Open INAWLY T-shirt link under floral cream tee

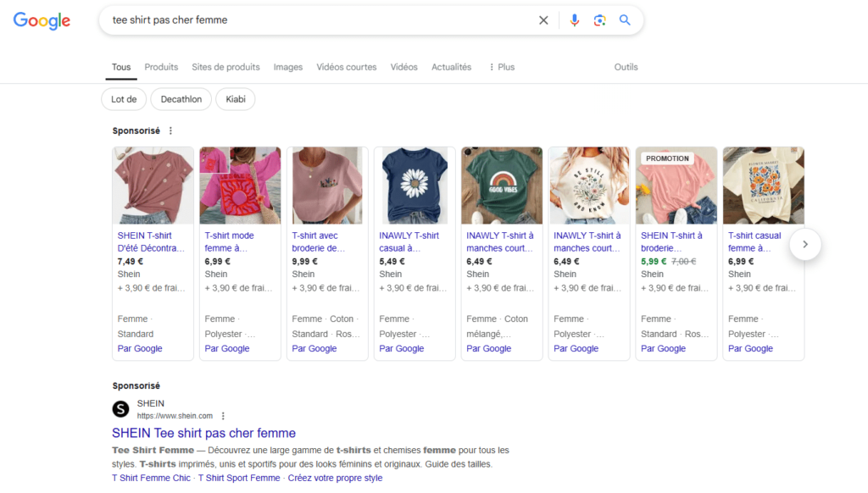[x=587, y=241]
